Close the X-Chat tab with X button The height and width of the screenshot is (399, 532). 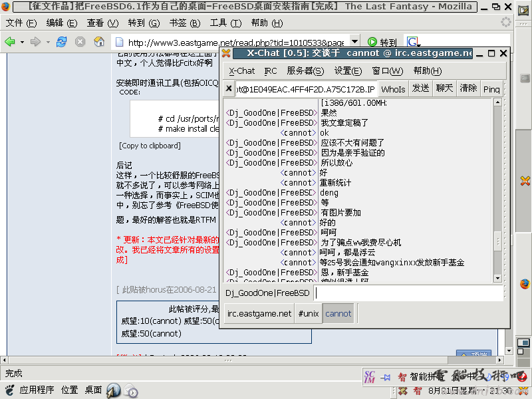[229, 89]
